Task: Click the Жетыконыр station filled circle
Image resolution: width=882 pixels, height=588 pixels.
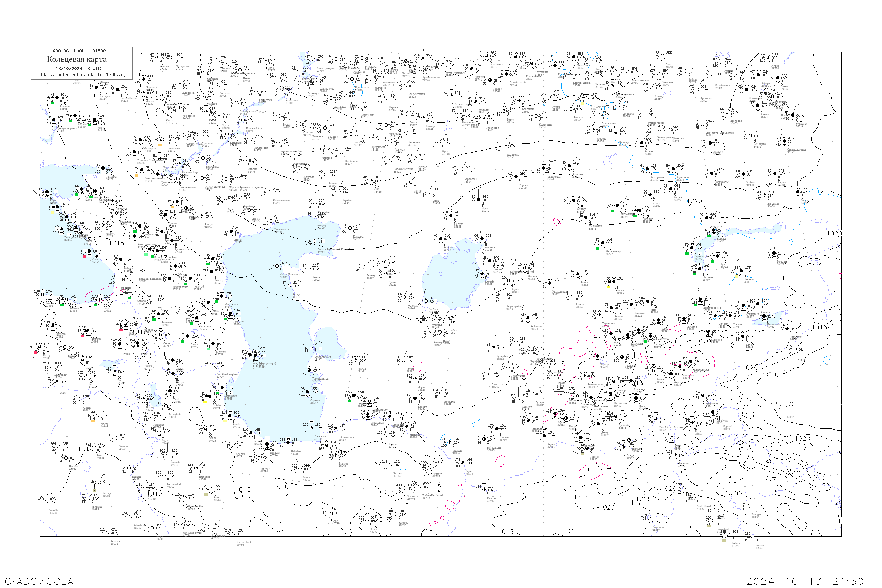Action: [x=603, y=243]
